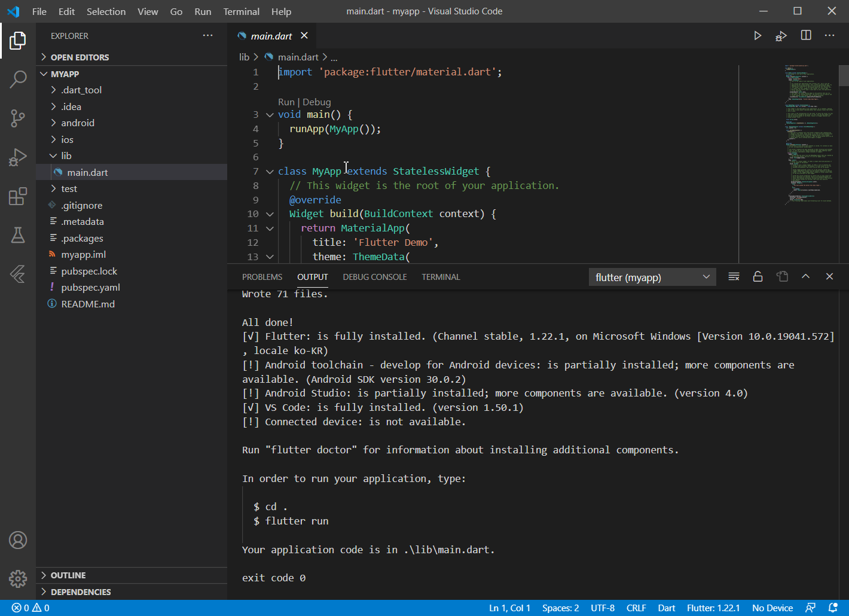
Task: Click the Run code lens above main()
Action: [286, 102]
